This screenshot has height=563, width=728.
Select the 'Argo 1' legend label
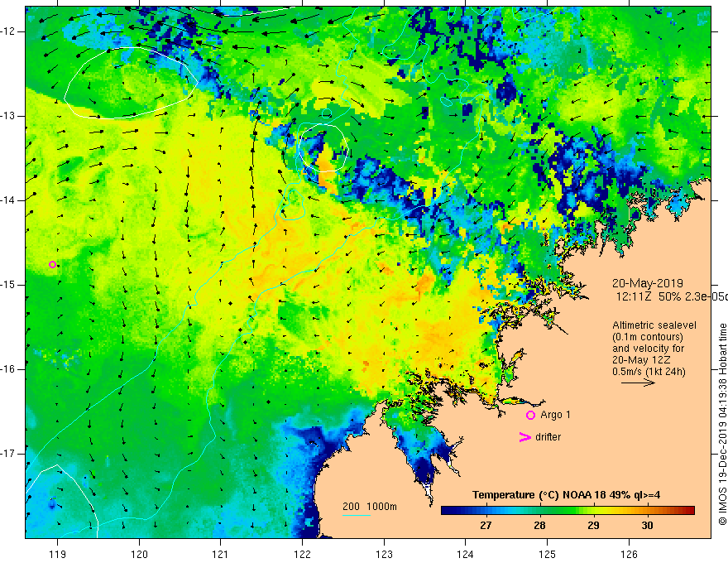tap(555, 415)
